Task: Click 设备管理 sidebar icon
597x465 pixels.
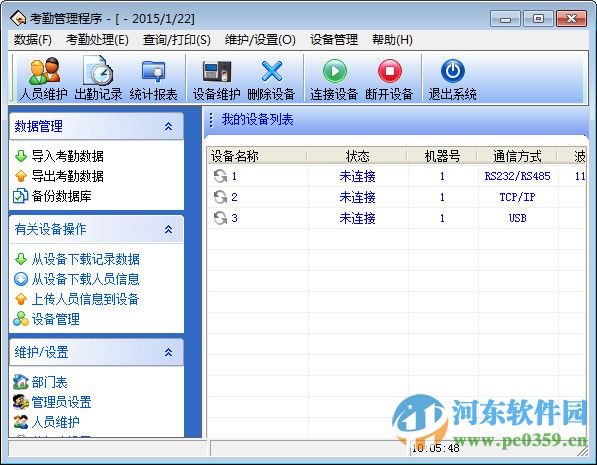Action: pyautogui.click(x=21, y=319)
